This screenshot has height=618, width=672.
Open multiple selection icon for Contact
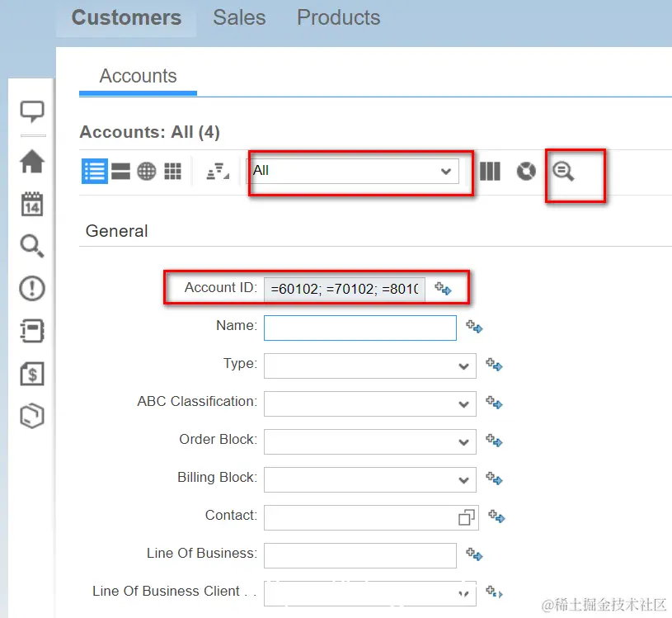(x=496, y=516)
